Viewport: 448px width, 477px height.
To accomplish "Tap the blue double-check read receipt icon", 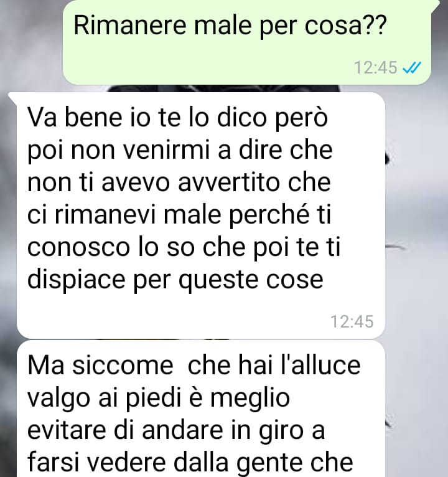I will (412, 67).
